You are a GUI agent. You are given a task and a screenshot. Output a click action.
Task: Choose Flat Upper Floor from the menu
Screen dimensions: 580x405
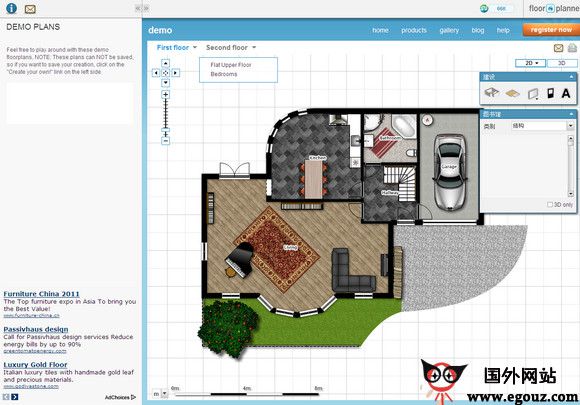tap(231, 65)
